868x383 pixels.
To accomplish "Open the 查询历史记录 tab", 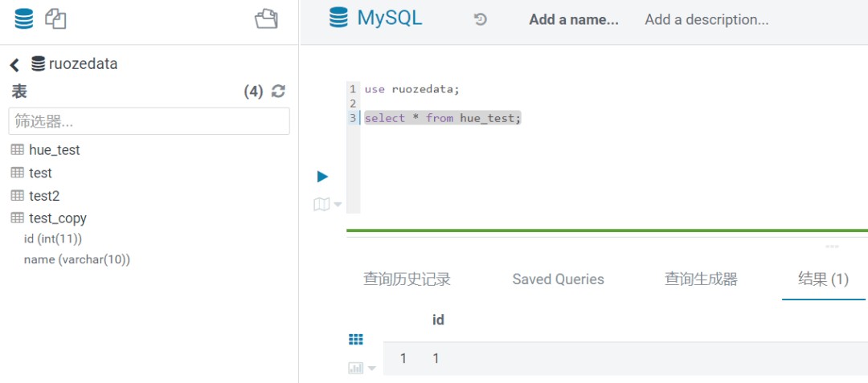I will [x=407, y=279].
